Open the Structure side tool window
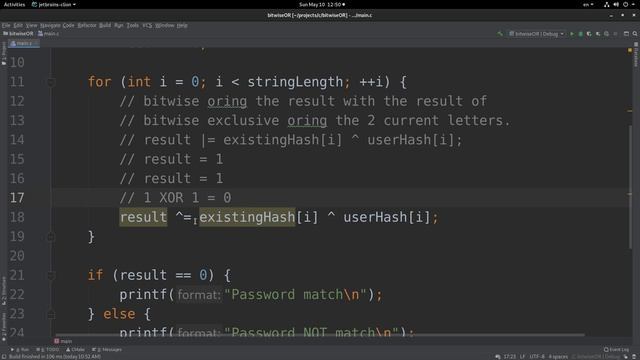The image size is (640, 360). click(x=4, y=291)
